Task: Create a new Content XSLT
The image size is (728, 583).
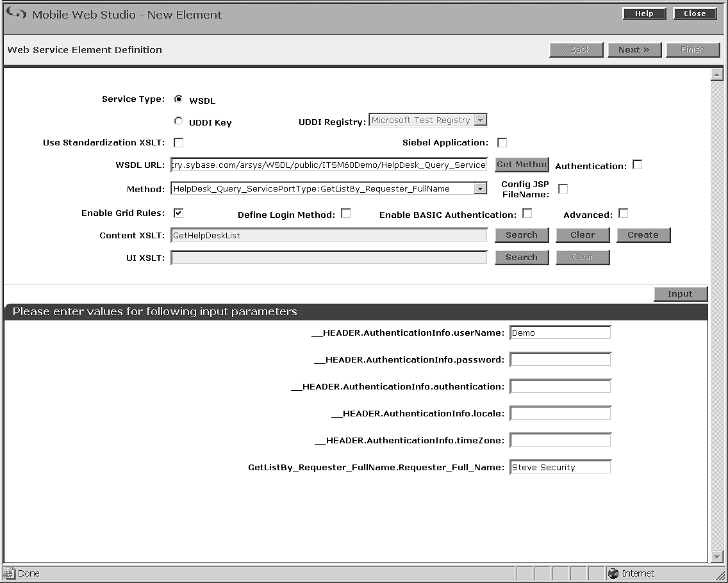Action: (643, 235)
